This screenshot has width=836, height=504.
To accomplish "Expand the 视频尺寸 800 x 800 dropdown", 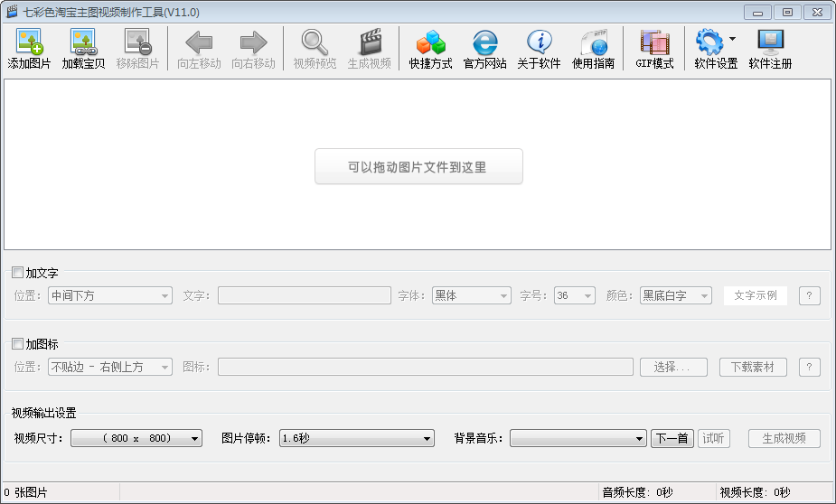I will pos(136,439).
